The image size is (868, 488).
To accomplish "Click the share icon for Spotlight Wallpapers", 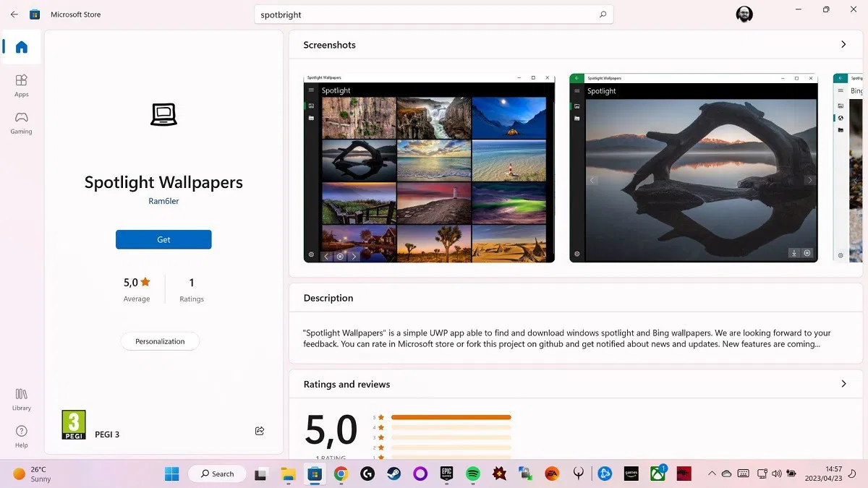I will click(x=260, y=430).
